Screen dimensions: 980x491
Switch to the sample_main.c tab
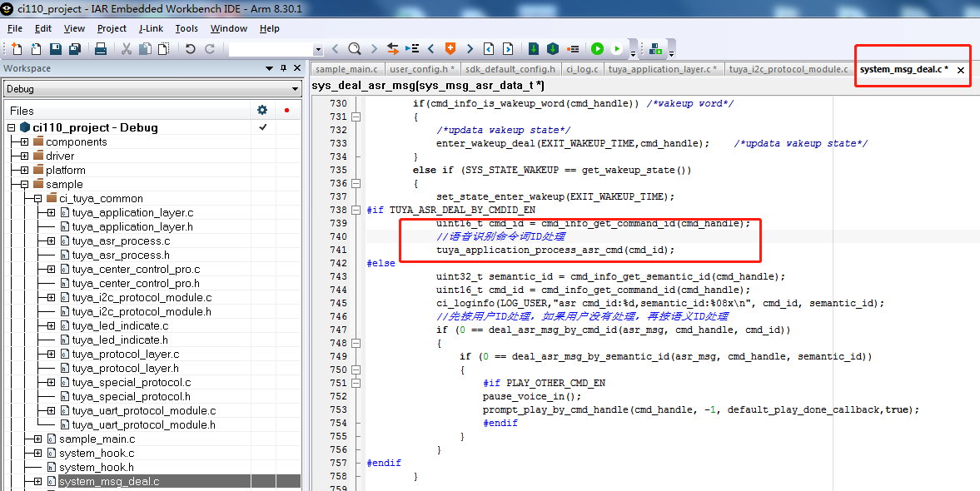click(x=347, y=69)
